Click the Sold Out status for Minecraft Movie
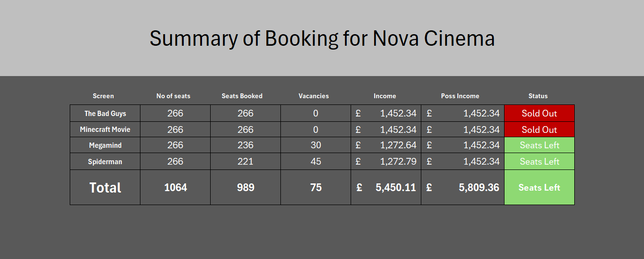 point(539,129)
